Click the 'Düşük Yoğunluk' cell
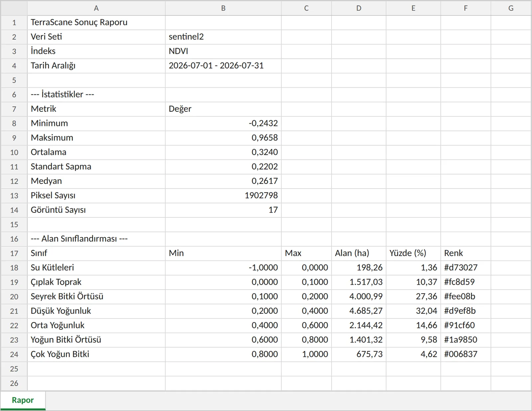This screenshot has height=411, width=532. click(96, 311)
